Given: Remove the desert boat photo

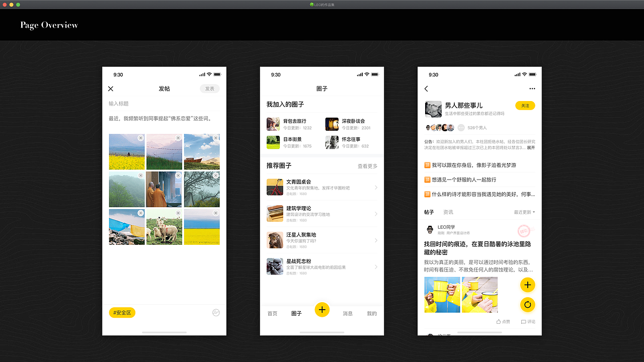Looking at the screenshot, I should (x=216, y=138).
